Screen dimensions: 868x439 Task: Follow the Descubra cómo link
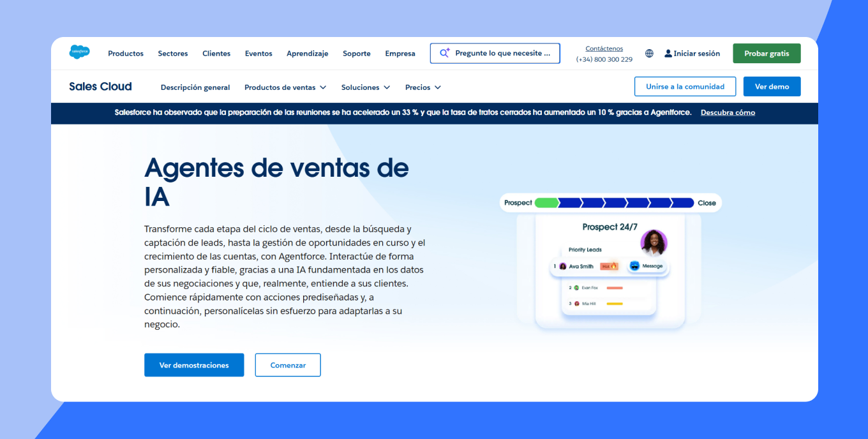tap(728, 112)
